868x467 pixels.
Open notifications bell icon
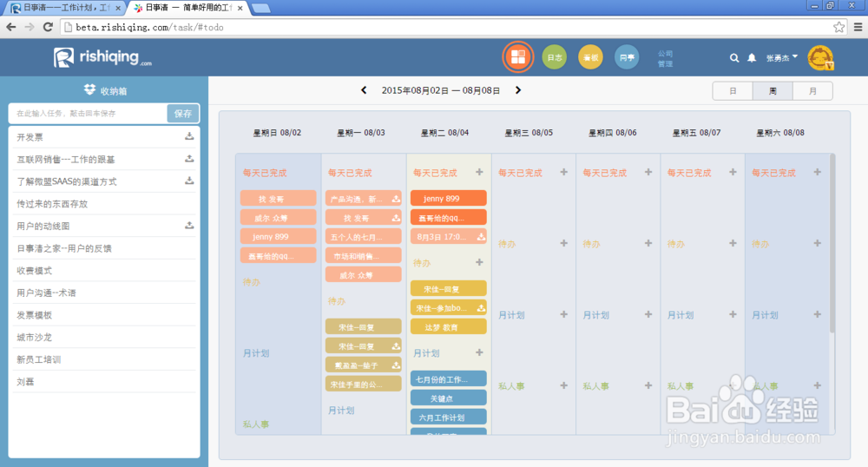click(752, 57)
